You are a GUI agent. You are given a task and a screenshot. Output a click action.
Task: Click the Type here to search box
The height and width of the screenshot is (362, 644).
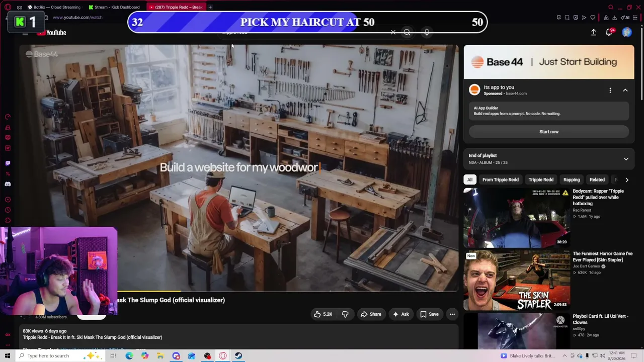pyautogui.click(x=60, y=356)
